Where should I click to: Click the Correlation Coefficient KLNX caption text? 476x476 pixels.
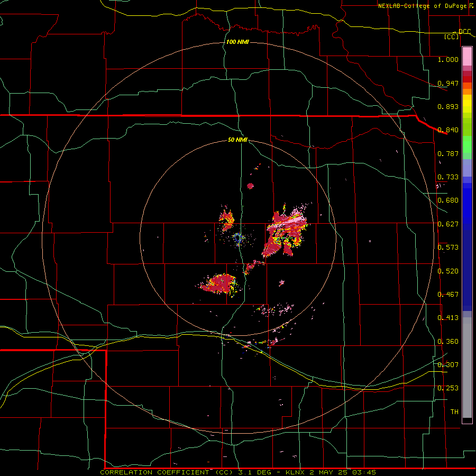coord(238,472)
